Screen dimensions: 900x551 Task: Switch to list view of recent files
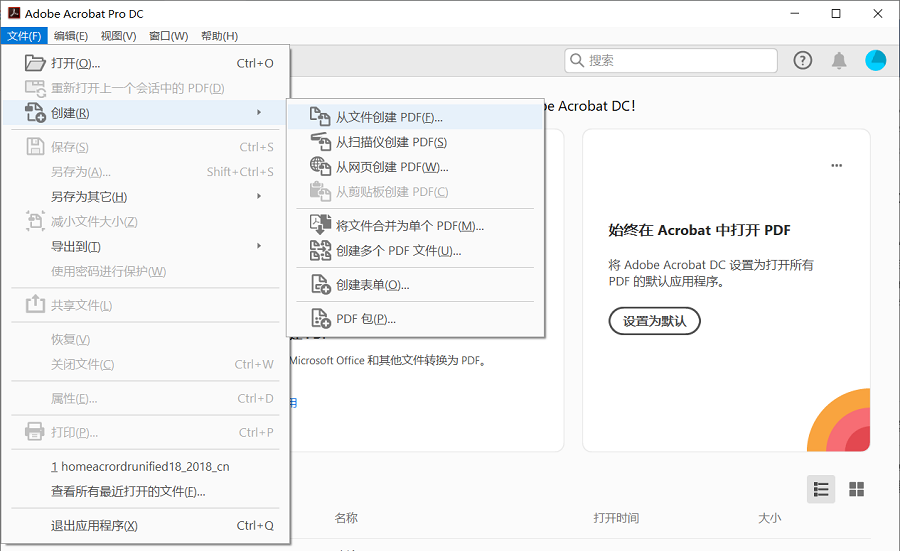pos(821,489)
